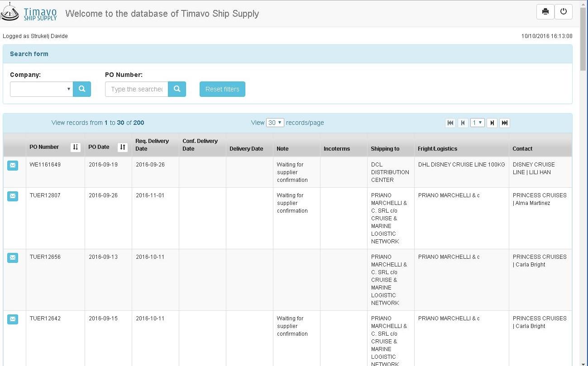Image resolution: width=588 pixels, height=366 pixels.
Task: Click the Search form panel heading
Action: click(x=287, y=54)
